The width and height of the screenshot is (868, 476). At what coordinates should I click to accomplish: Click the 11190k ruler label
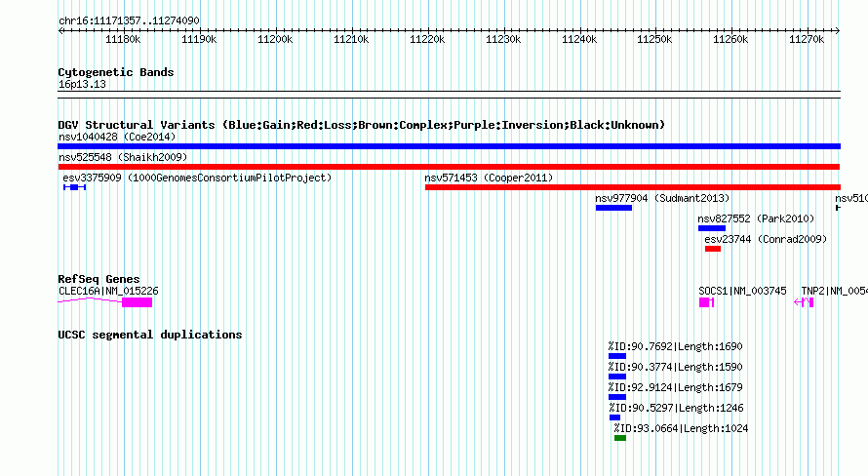[199, 40]
